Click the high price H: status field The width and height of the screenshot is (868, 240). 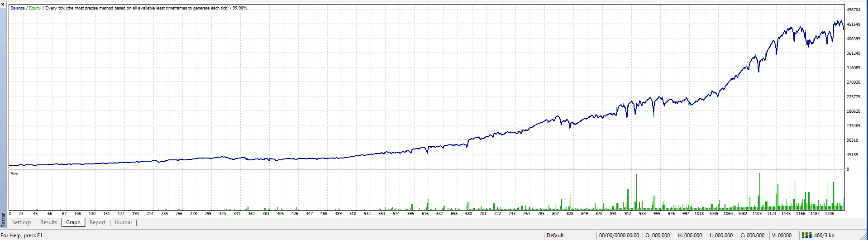pyautogui.click(x=689, y=235)
